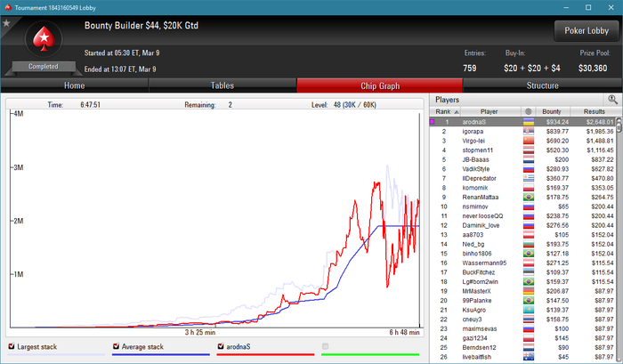Click the globe country column header
623x364 pixels.
(529, 111)
